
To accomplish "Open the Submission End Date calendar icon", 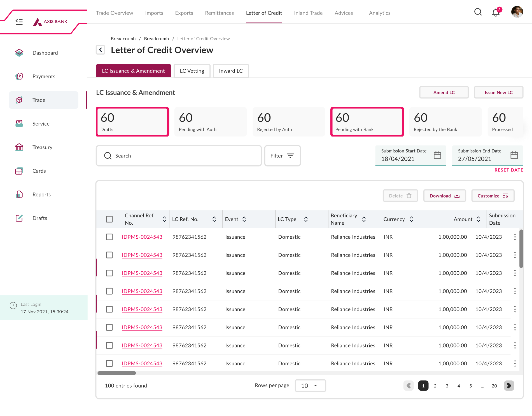I will coord(514,155).
